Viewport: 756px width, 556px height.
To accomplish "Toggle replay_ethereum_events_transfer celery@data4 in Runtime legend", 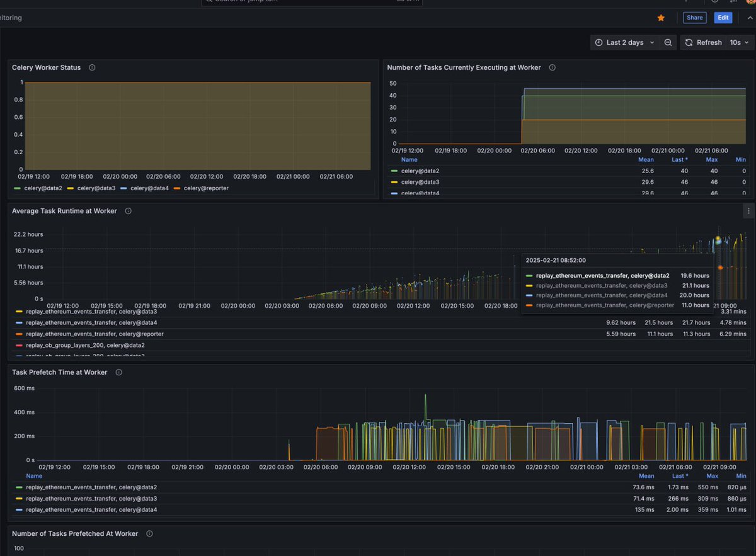I will (91, 322).
